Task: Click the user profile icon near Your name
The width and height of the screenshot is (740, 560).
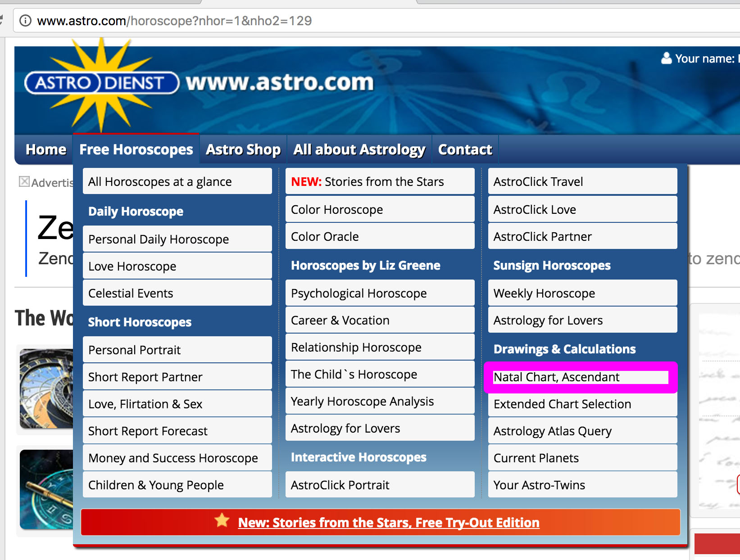Action: click(666, 59)
